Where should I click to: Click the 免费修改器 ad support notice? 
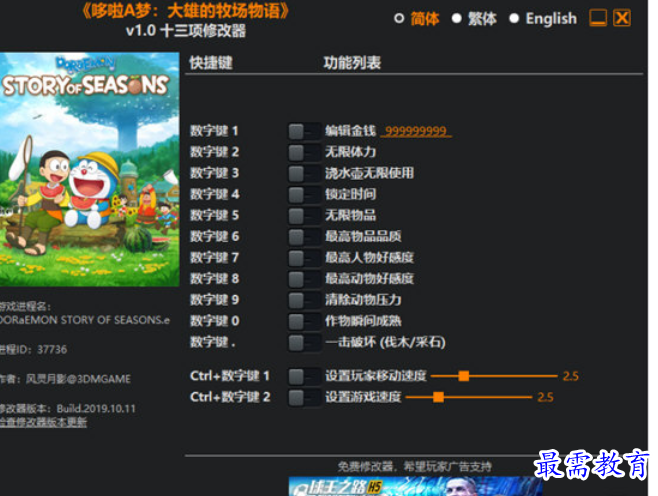(x=414, y=466)
